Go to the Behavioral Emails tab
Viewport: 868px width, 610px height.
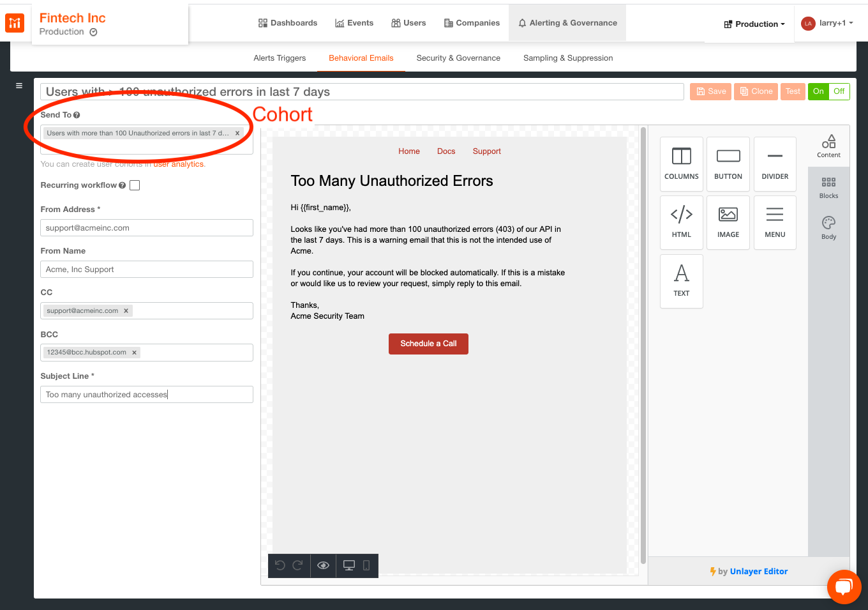click(361, 58)
